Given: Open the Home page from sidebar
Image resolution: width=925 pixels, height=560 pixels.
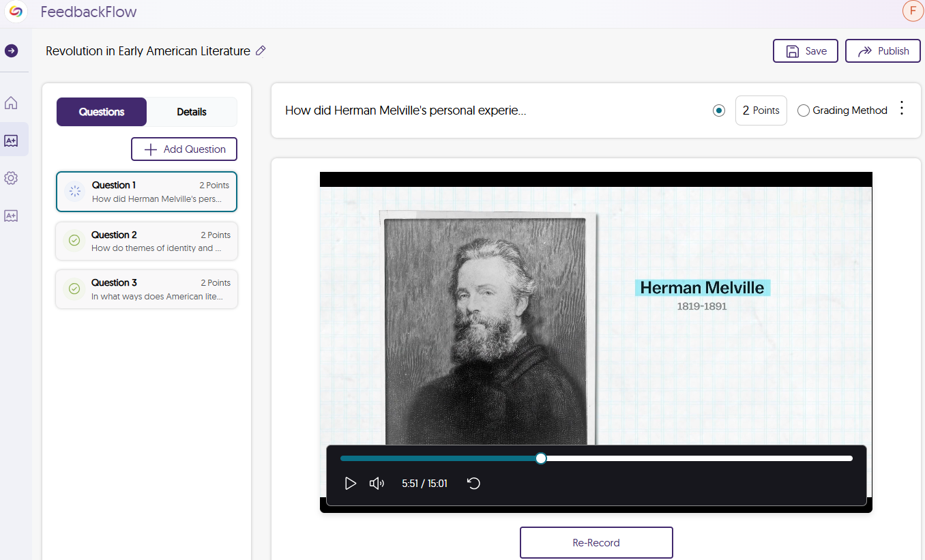Looking at the screenshot, I should [11, 103].
